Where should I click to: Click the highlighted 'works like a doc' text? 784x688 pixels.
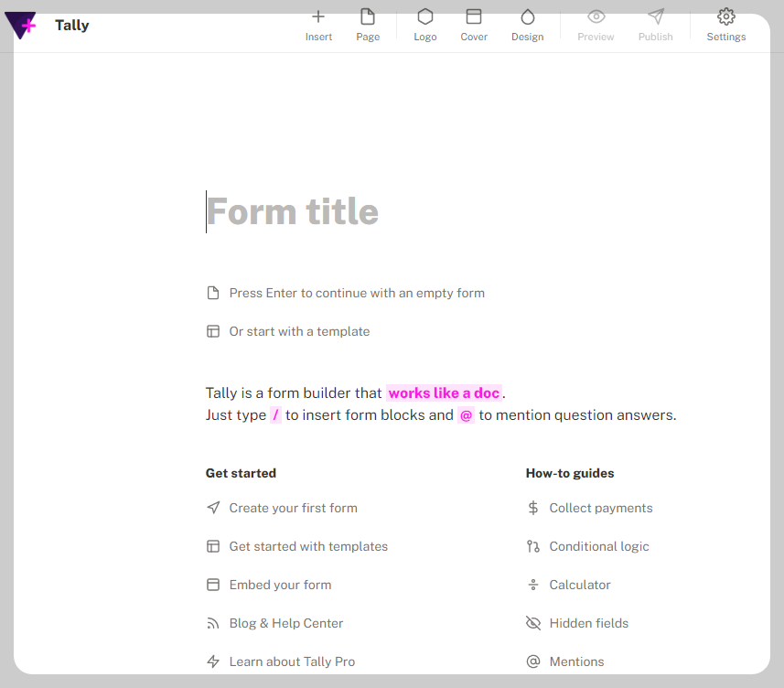(x=444, y=393)
